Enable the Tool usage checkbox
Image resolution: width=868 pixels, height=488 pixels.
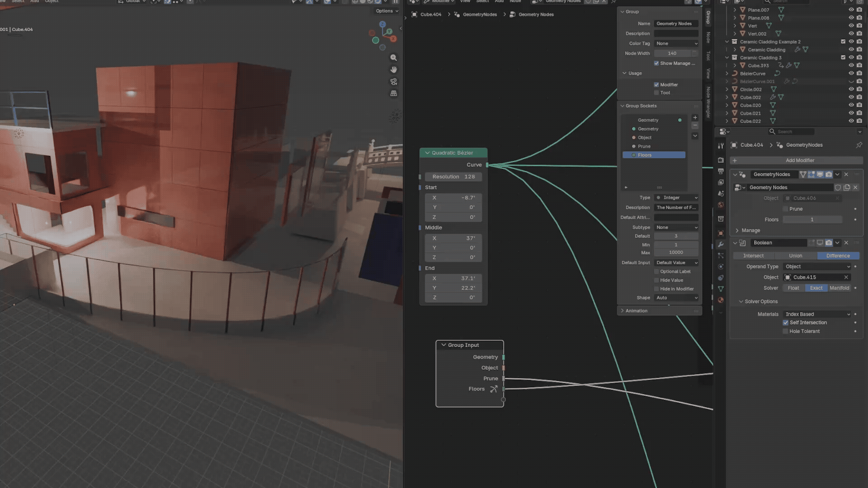[x=656, y=93]
